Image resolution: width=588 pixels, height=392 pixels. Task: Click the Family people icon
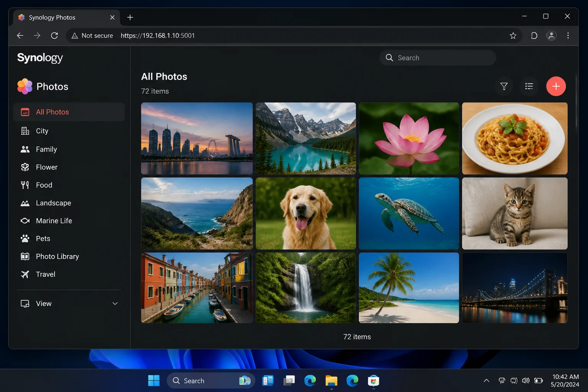25,149
